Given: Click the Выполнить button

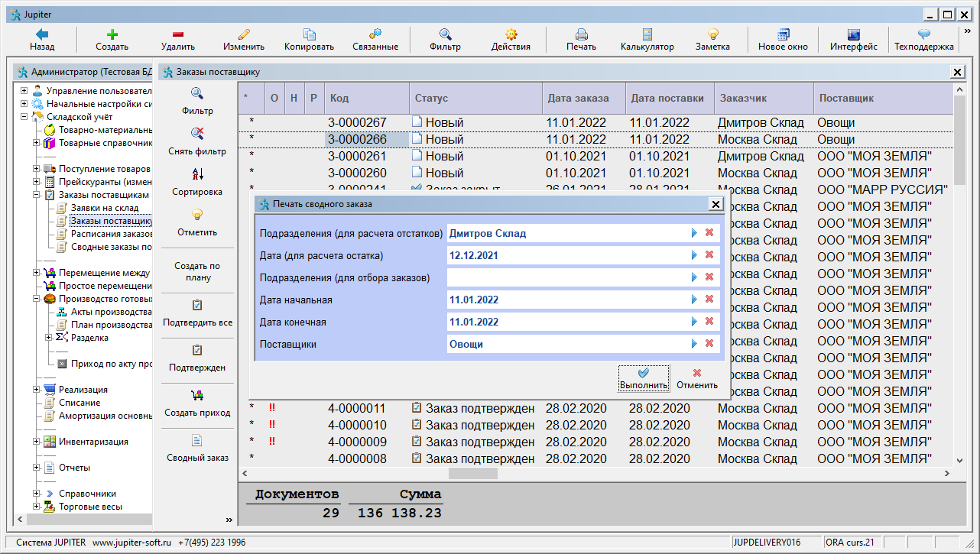Looking at the screenshot, I should [x=644, y=377].
